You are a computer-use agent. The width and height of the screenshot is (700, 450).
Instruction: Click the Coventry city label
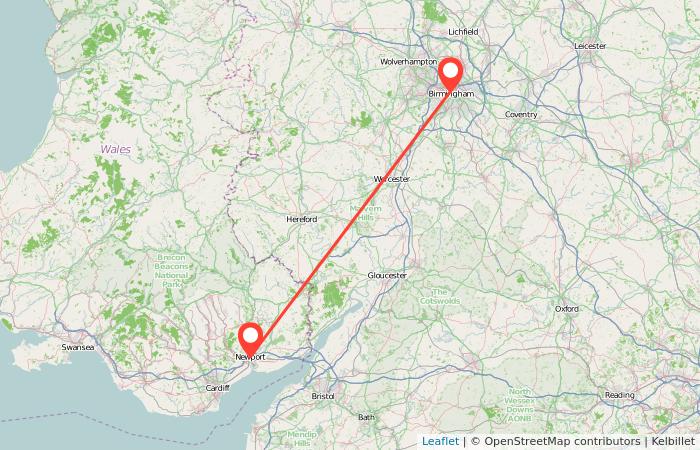[x=521, y=114]
